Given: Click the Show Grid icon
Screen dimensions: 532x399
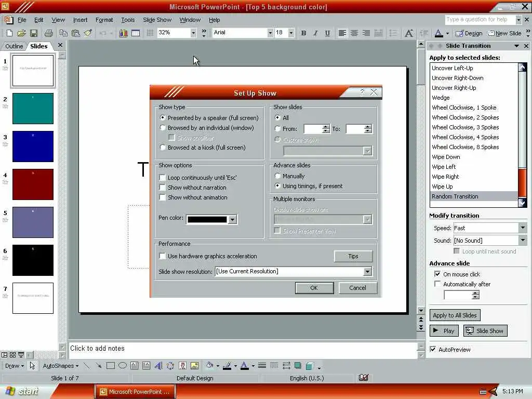Looking at the screenshot, I should click(150, 33).
